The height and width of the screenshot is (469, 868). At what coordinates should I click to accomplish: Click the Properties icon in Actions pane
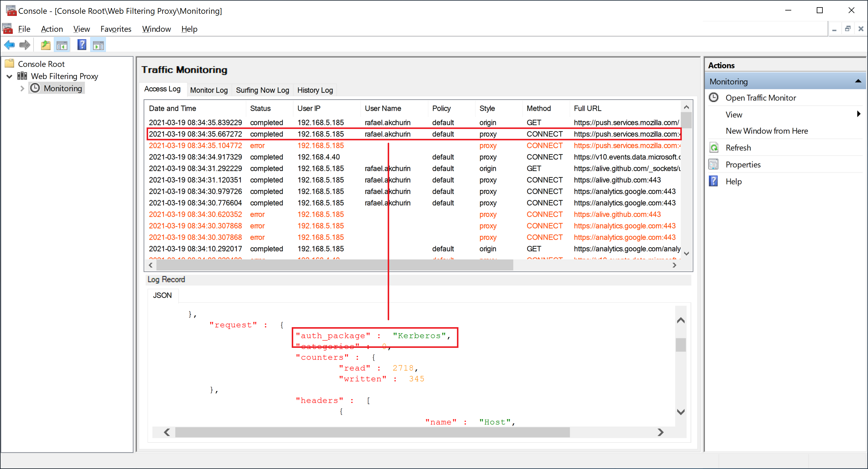714,164
